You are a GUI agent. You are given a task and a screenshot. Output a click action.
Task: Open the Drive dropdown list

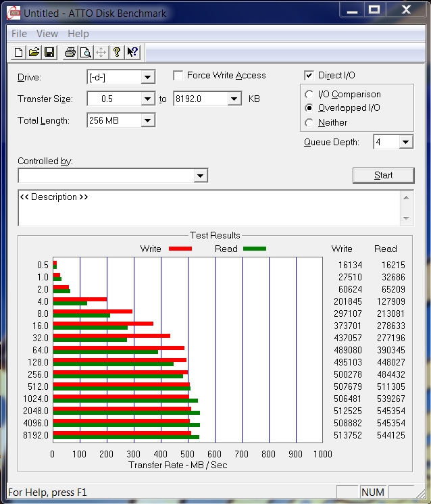coord(148,78)
